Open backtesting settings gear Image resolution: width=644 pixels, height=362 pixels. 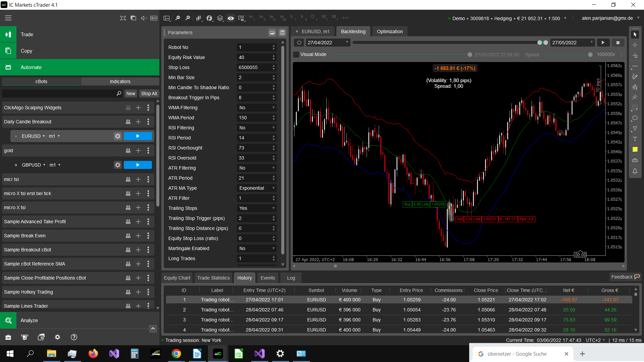299,43
